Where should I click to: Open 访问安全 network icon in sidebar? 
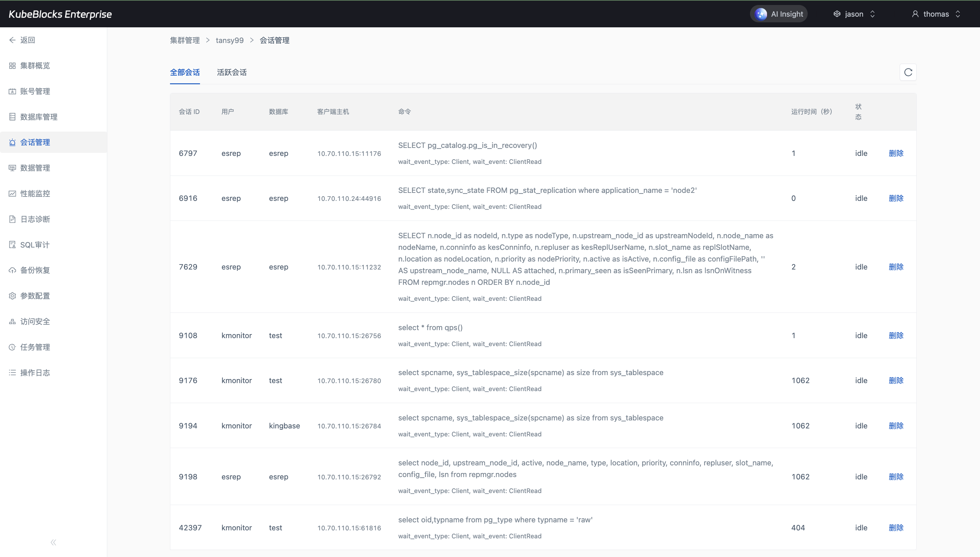click(x=12, y=322)
